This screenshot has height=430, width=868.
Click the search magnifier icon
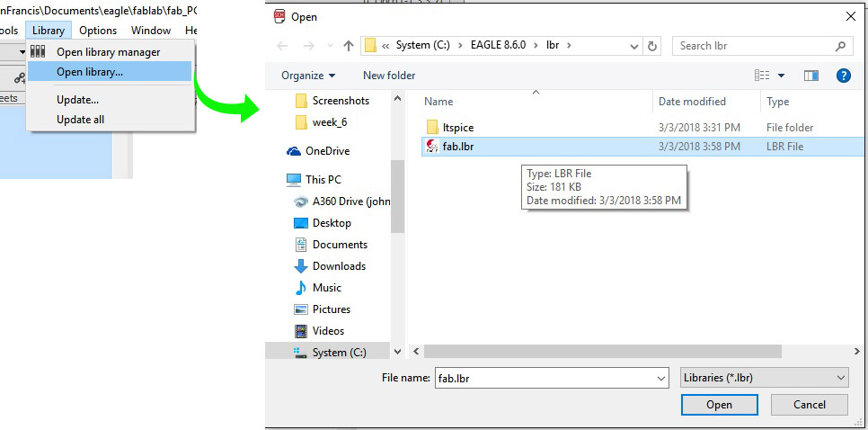point(840,46)
